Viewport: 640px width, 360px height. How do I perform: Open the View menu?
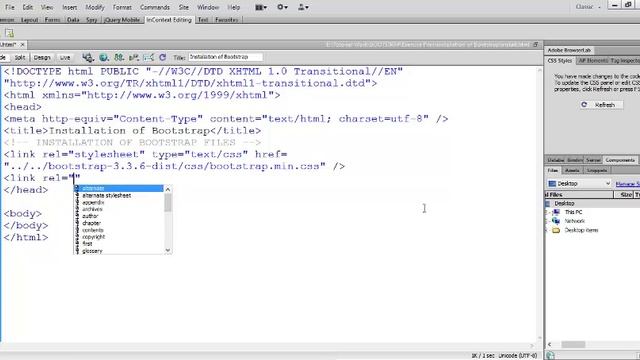pos(47,7)
